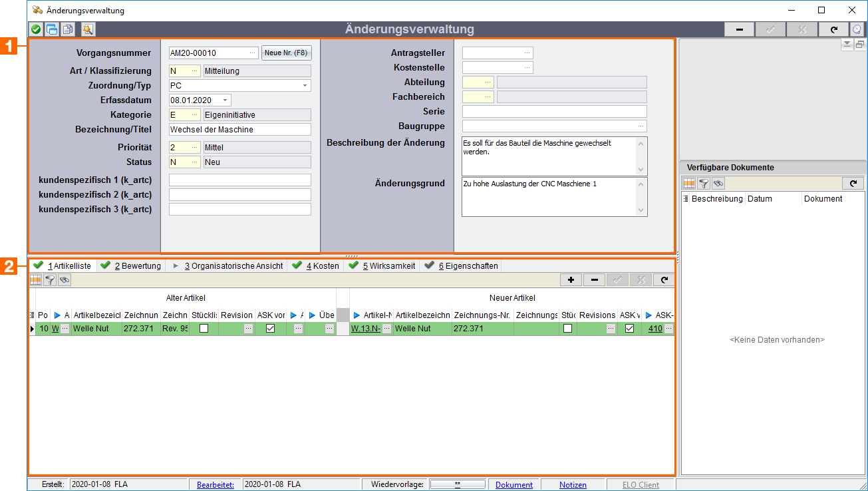Click the Bearbeitet link in status bar
Viewport: 868px width, 491px height.
(216, 485)
